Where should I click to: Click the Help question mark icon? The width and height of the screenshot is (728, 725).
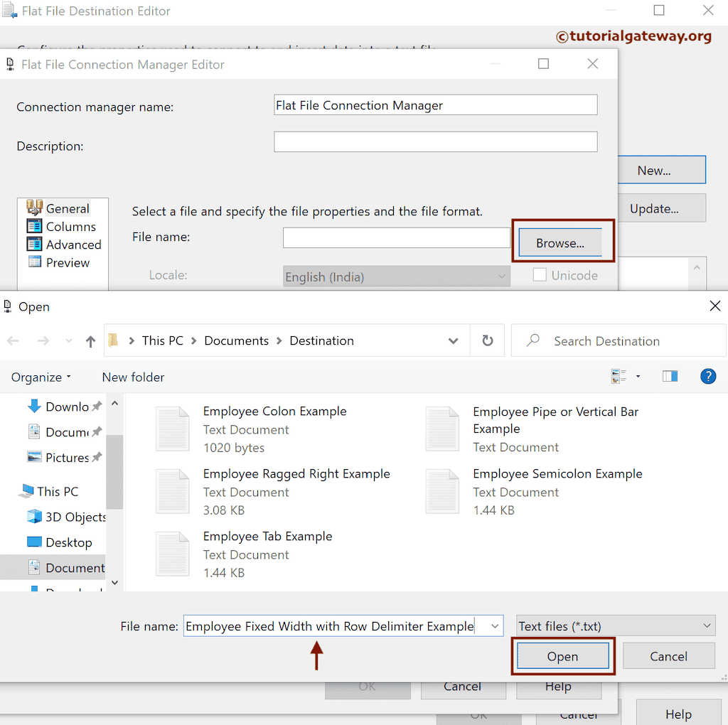(708, 377)
